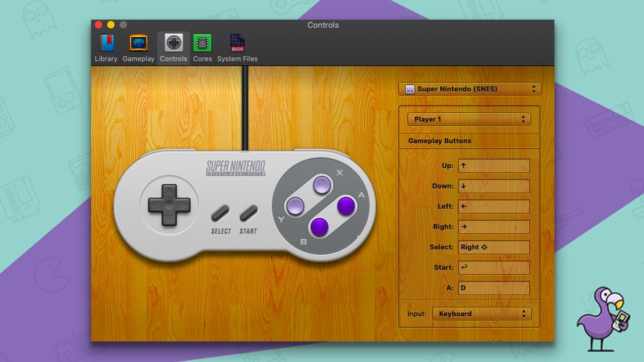
Task: Open the Gameplay preferences icon
Action: tap(138, 43)
